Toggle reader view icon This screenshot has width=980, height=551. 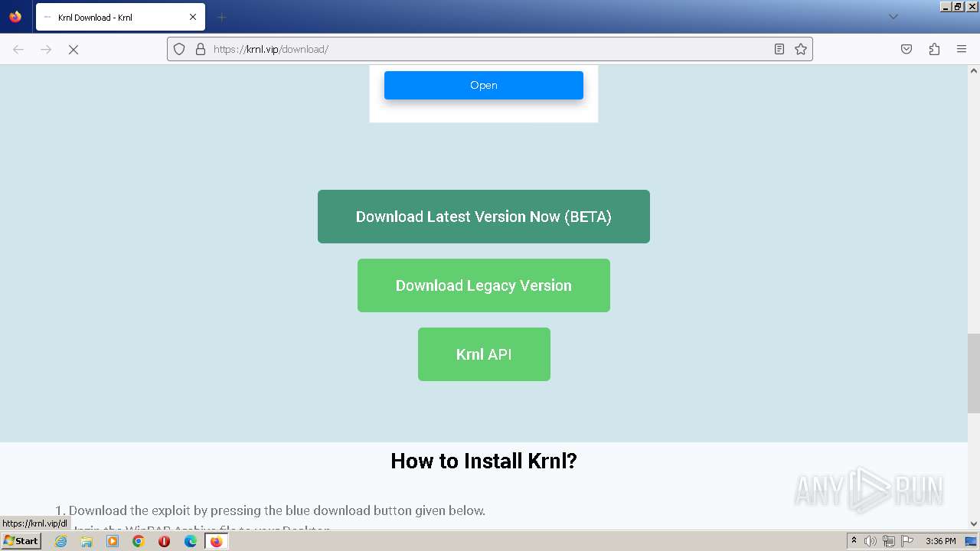[x=779, y=49]
